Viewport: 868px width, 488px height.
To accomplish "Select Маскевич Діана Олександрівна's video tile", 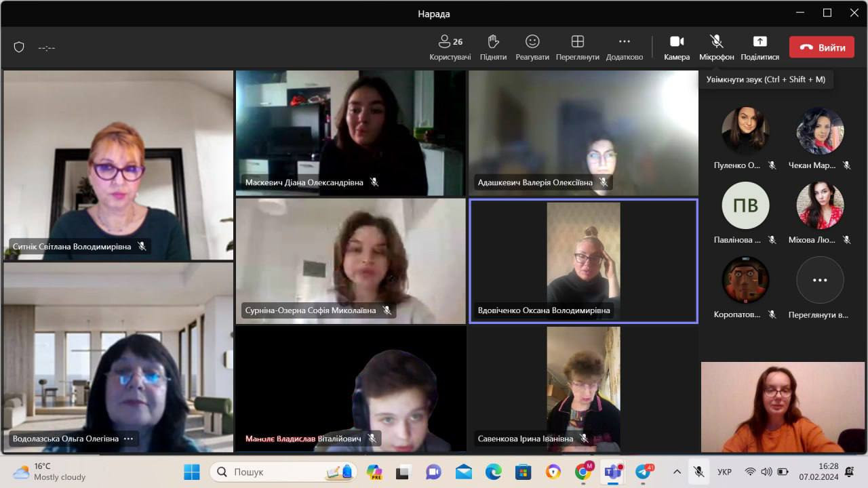I will [351, 133].
